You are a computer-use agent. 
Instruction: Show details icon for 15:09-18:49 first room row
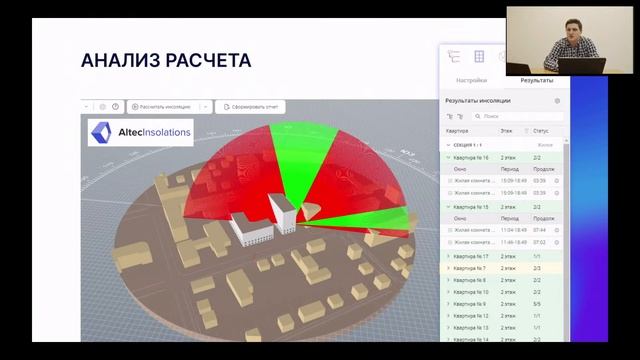[x=557, y=180]
